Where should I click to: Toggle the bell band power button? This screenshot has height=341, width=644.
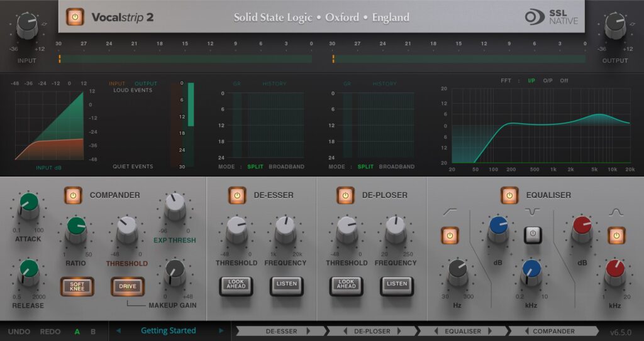tap(616, 235)
